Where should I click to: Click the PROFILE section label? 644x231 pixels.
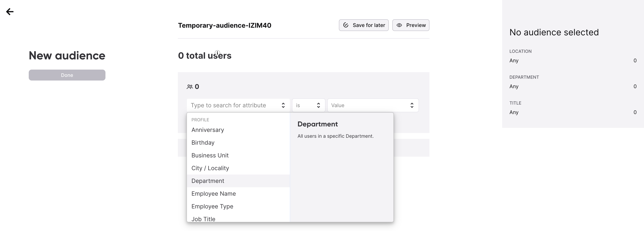[x=200, y=120]
